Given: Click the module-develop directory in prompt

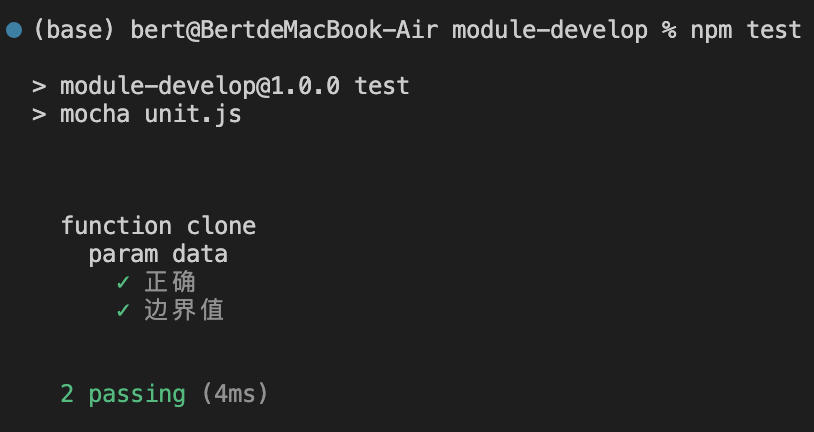Looking at the screenshot, I should click(x=550, y=30).
